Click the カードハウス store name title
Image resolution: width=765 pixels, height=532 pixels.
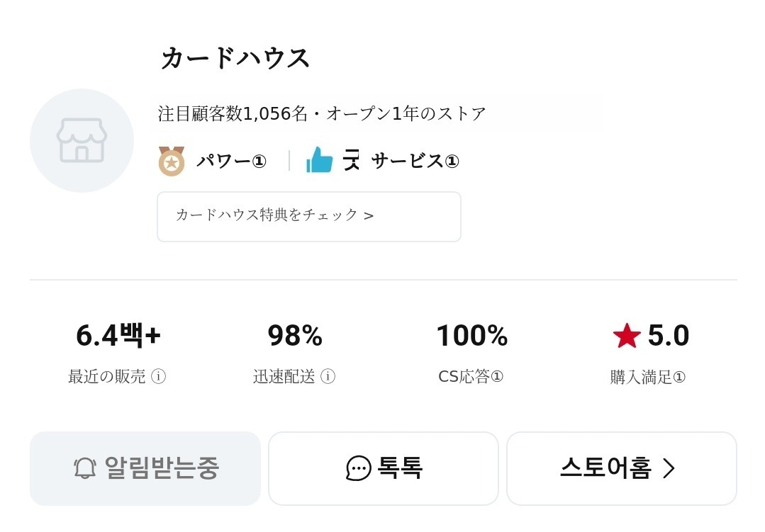click(x=235, y=58)
